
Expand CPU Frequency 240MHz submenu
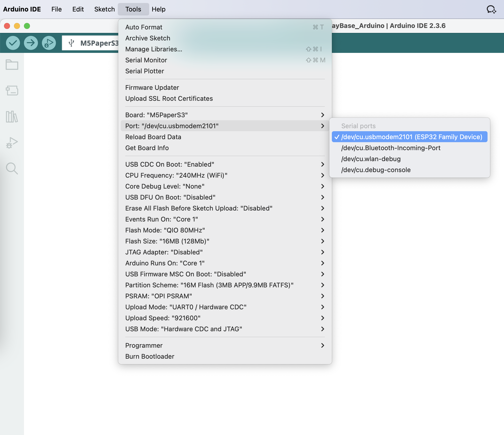coord(225,175)
